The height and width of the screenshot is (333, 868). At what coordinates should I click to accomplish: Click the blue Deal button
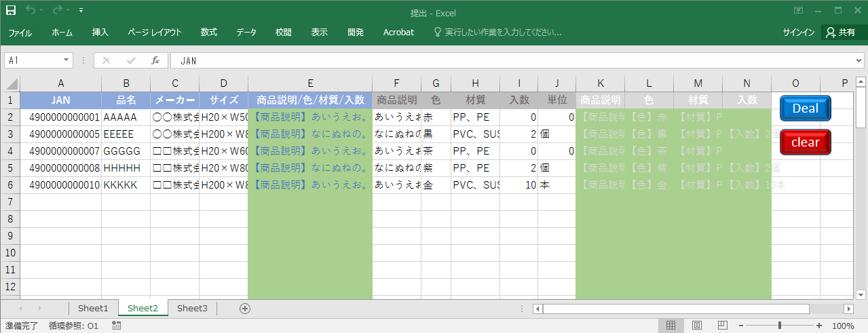806,109
